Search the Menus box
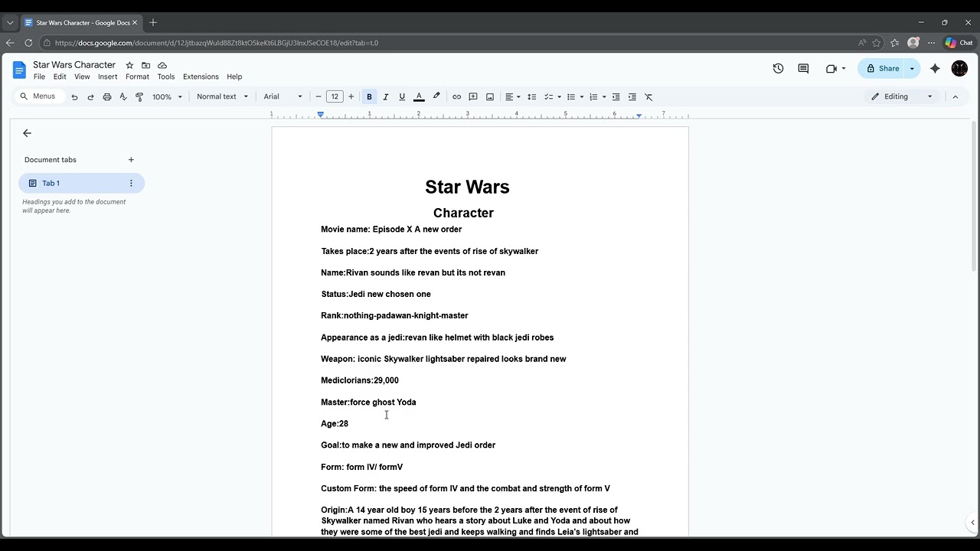The height and width of the screenshot is (551, 980). pyautogui.click(x=38, y=96)
